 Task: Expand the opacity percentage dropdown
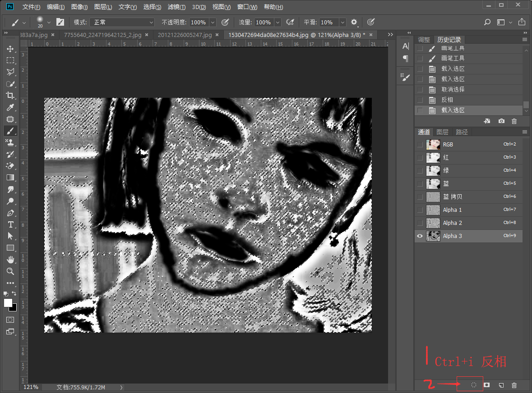coord(213,22)
